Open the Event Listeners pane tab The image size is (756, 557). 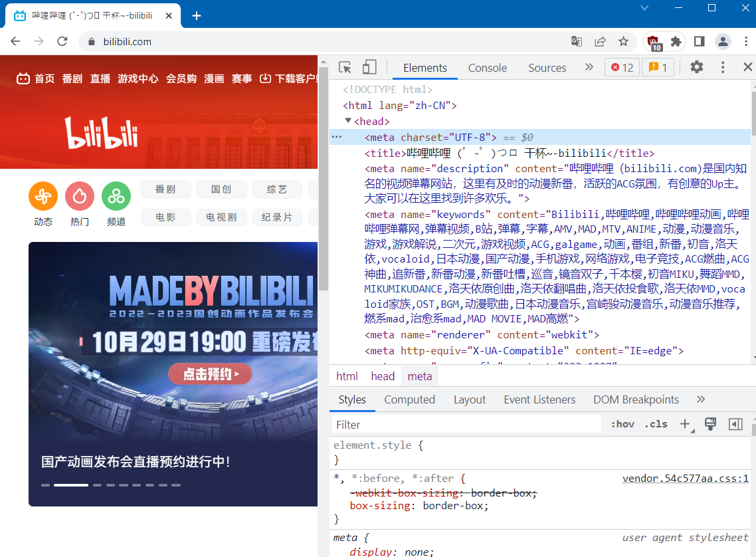[x=539, y=399]
